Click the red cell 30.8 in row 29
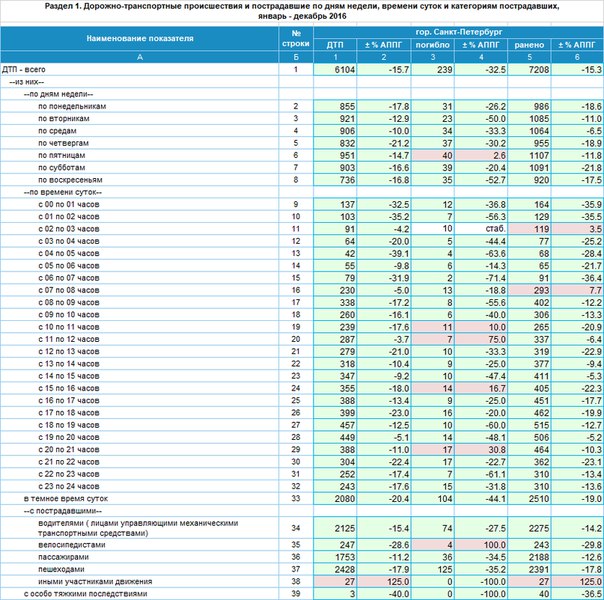 (481, 450)
